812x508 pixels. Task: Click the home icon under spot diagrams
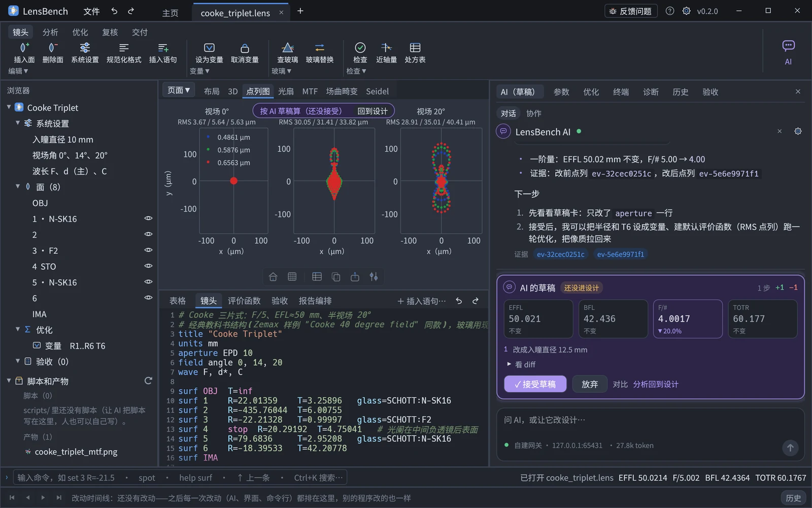[x=273, y=277]
